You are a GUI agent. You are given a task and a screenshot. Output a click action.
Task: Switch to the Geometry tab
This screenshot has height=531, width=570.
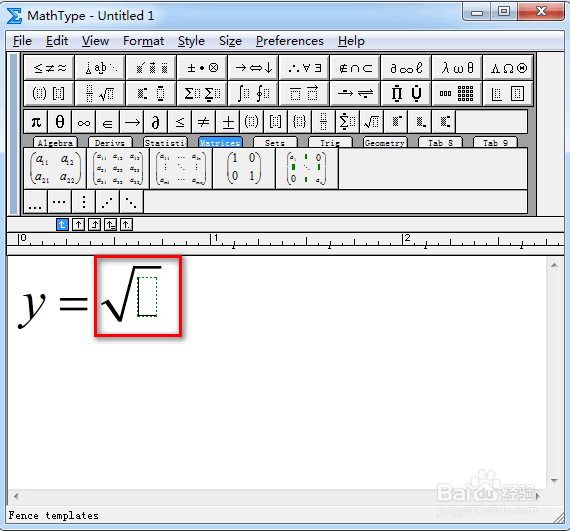[385, 142]
